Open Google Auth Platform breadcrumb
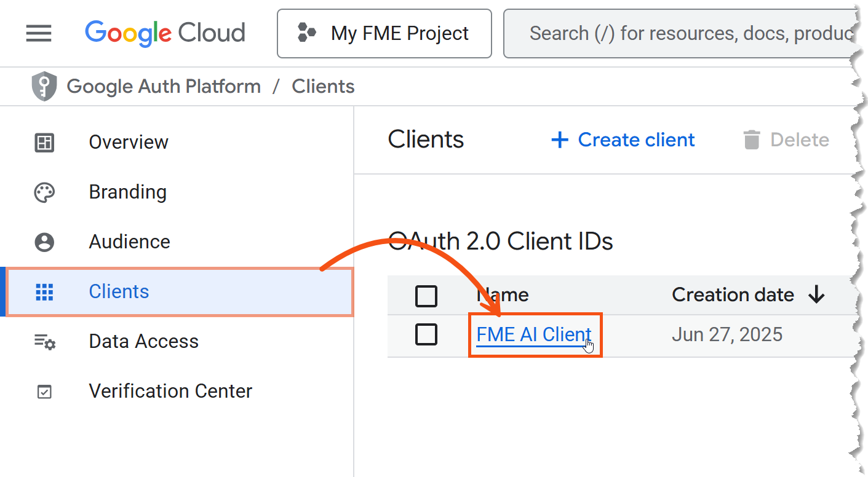 (x=164, y=87)
